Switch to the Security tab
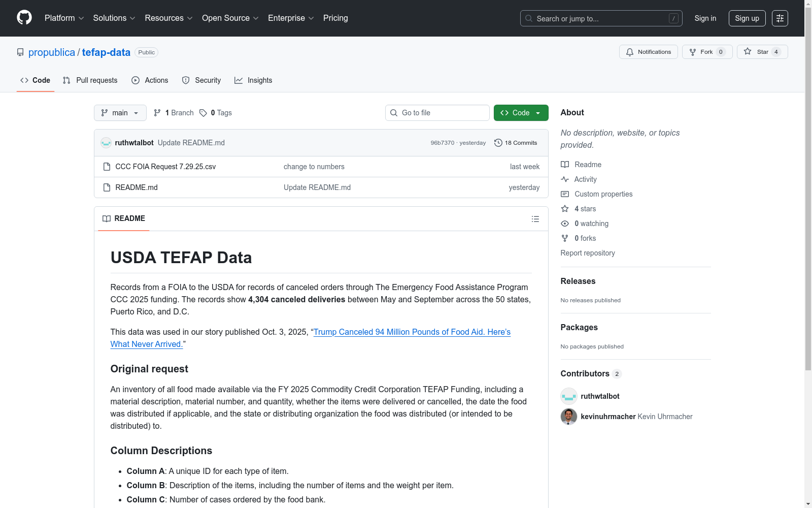The image size is (812, 508). click(x=201, y=80)
